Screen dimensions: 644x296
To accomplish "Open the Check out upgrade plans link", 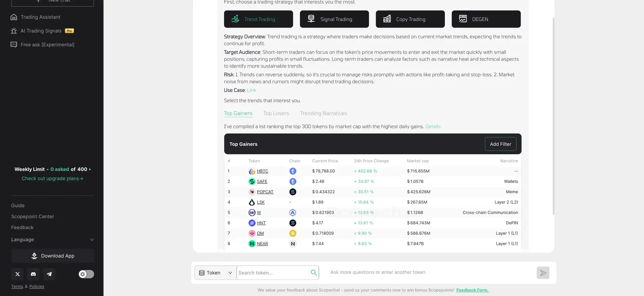I will [x=52, y=179].
